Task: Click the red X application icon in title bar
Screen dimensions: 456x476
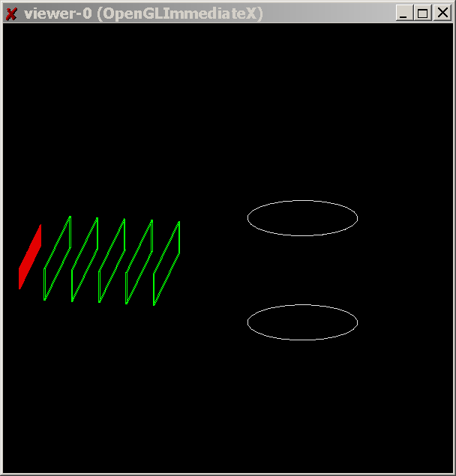Action: click(x=11, y=13)
